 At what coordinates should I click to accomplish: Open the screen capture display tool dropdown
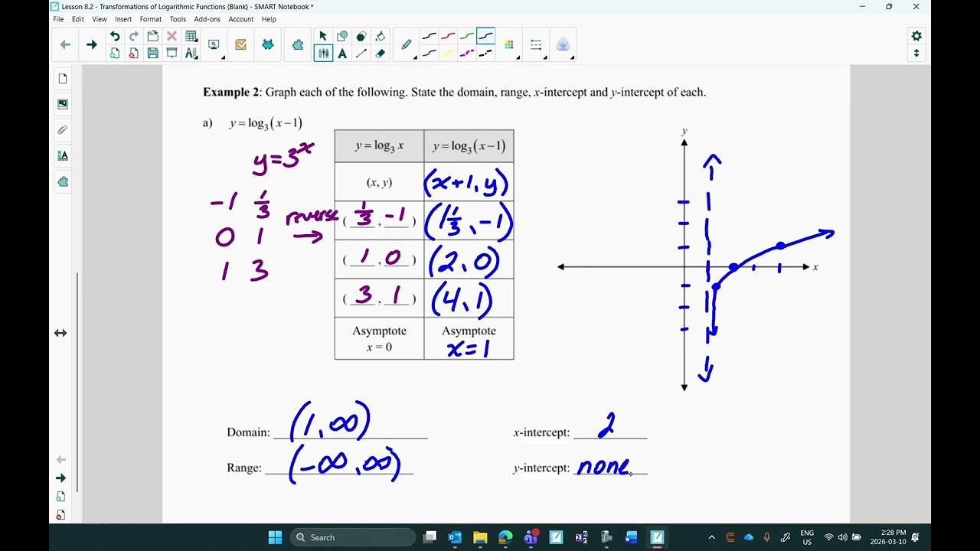click(x=214, y=45)
